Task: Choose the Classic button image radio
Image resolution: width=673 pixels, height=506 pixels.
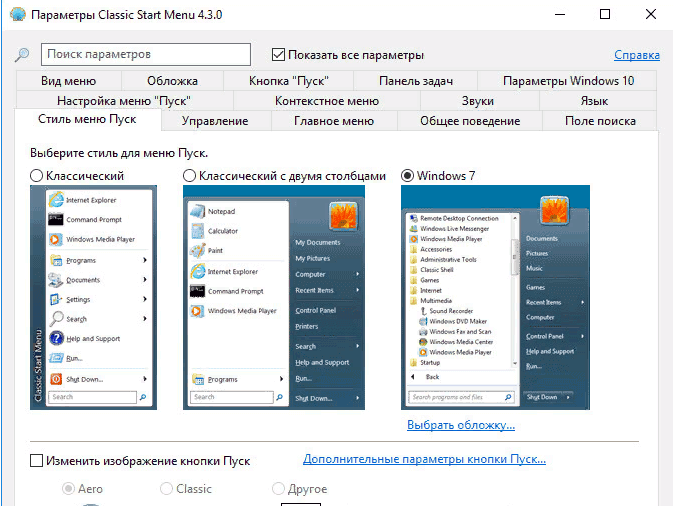Action: click(166, 488)
